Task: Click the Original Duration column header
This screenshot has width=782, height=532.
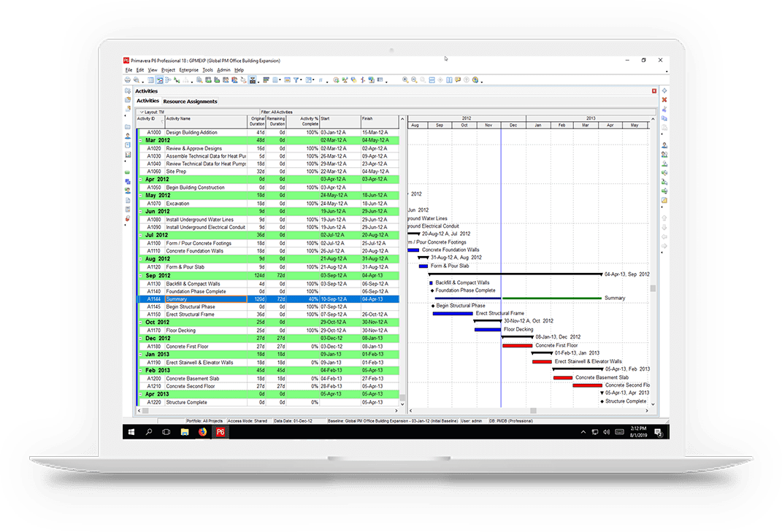Action: [256, 121]
